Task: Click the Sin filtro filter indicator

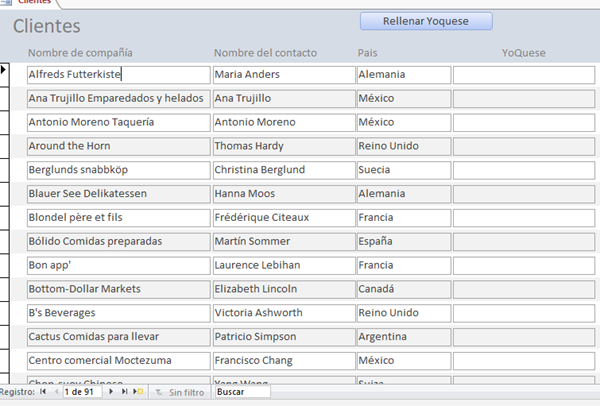Action: (179, 392)
